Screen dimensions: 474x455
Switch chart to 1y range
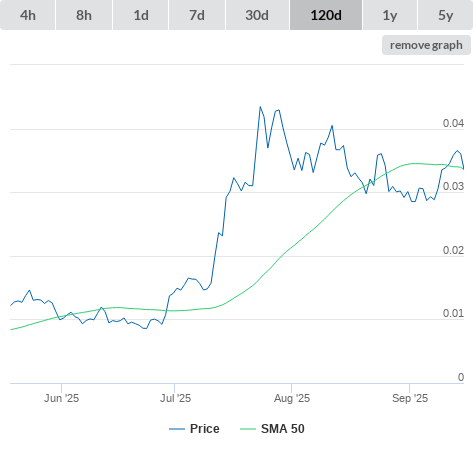point(390,15)
